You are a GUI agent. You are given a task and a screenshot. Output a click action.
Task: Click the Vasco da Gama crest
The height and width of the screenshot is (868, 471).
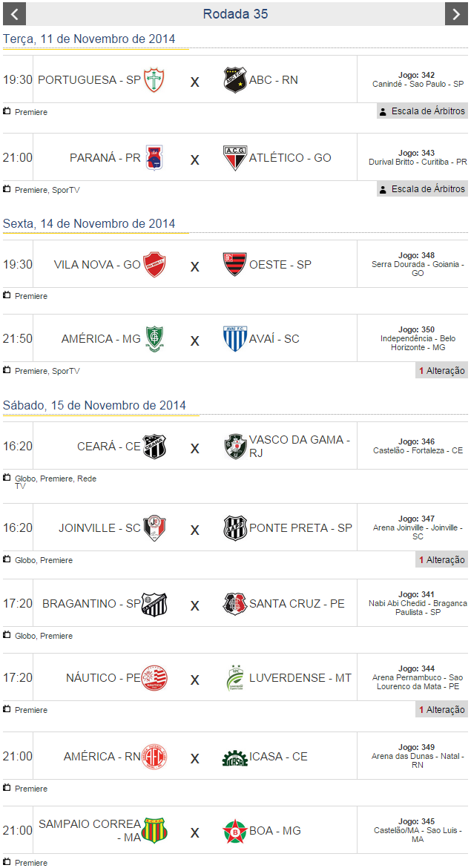pos(235,446)
